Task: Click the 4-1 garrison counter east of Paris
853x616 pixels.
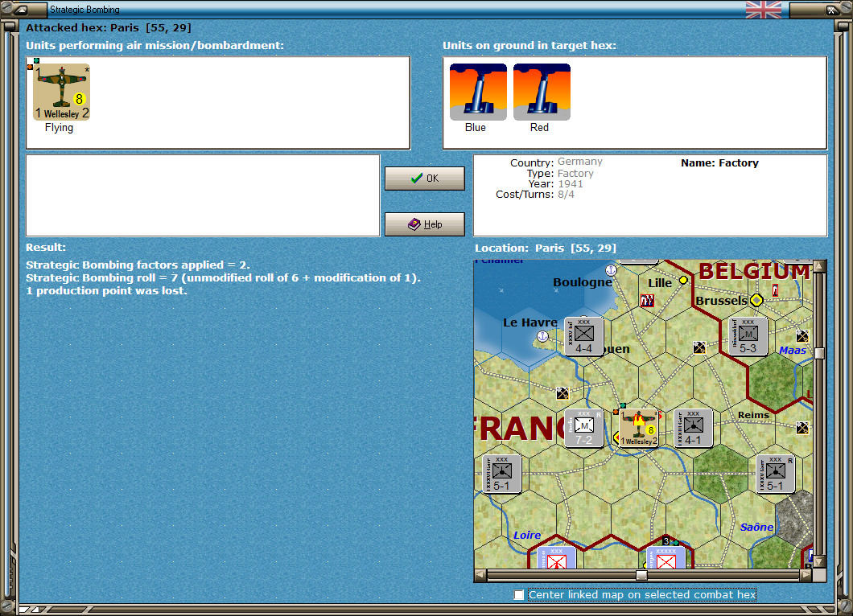Action: click(693, 428)
